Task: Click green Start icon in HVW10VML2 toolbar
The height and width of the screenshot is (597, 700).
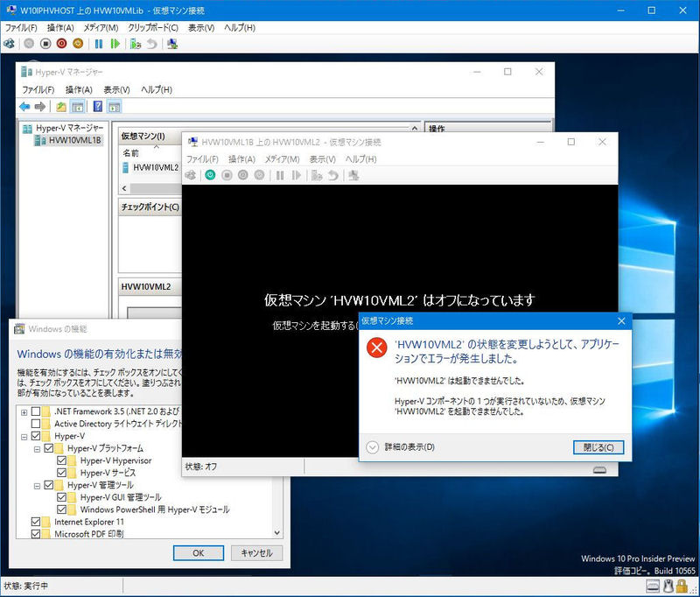Action: (210, 175)
